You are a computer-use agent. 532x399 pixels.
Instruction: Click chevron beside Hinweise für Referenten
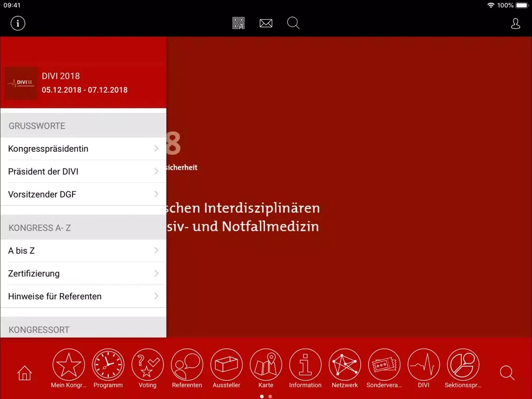[x=156, y=296]
